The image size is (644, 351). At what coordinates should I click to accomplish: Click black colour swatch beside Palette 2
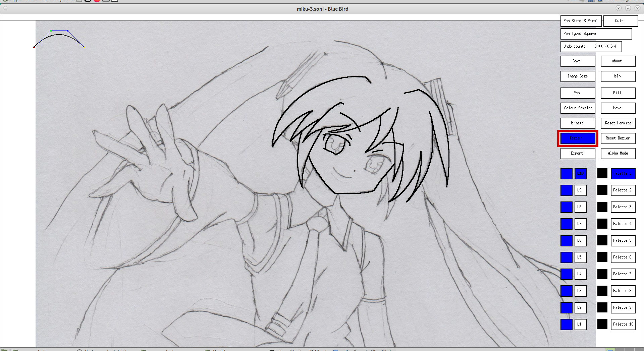[x=602, y=190]
